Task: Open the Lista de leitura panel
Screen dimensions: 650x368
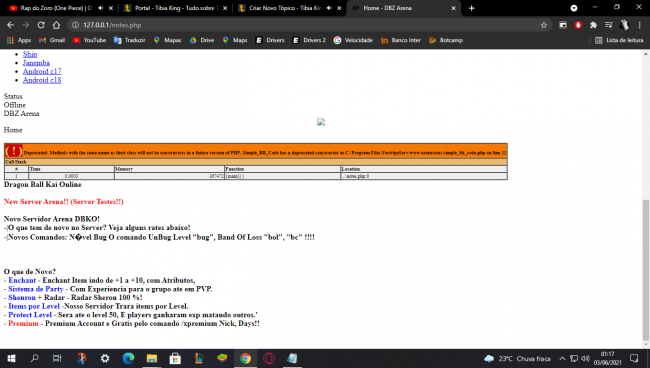Action: point(619,40)
